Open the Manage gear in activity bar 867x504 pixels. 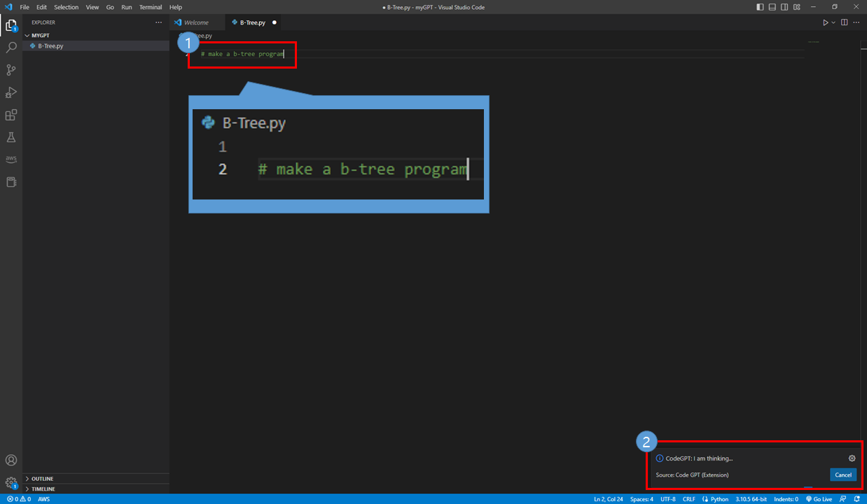(x=11, y=482)
